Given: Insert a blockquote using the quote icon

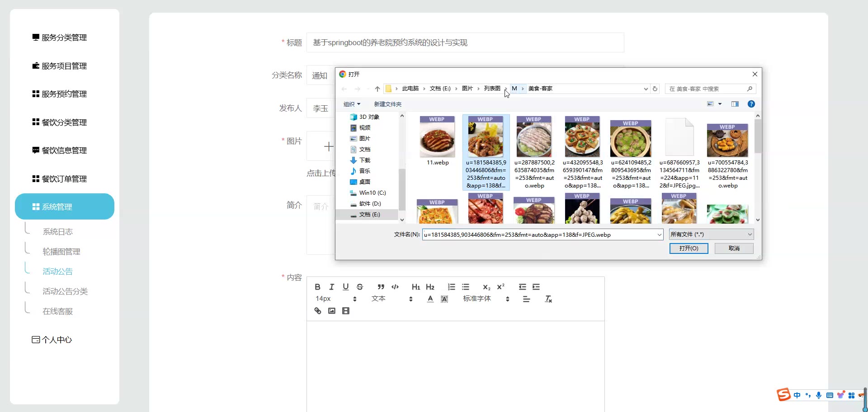Looking at the screenshot, I should [x=381, y=287].
